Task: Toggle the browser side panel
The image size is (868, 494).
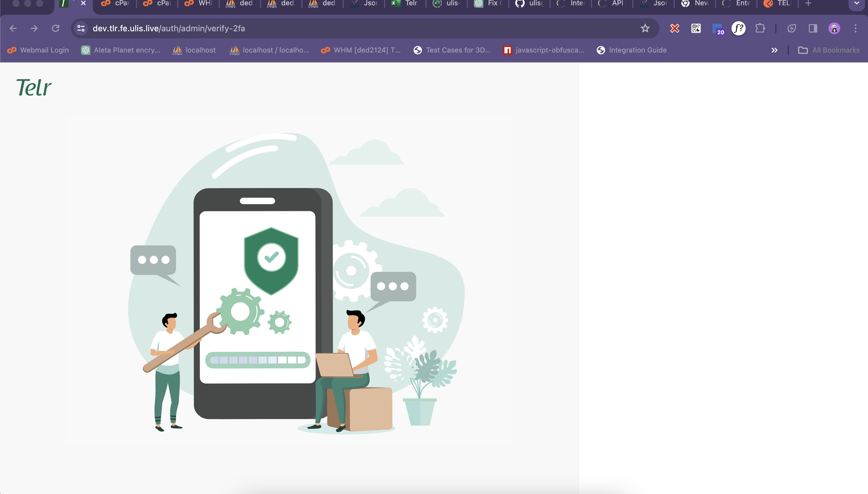Action: [813, 29]
